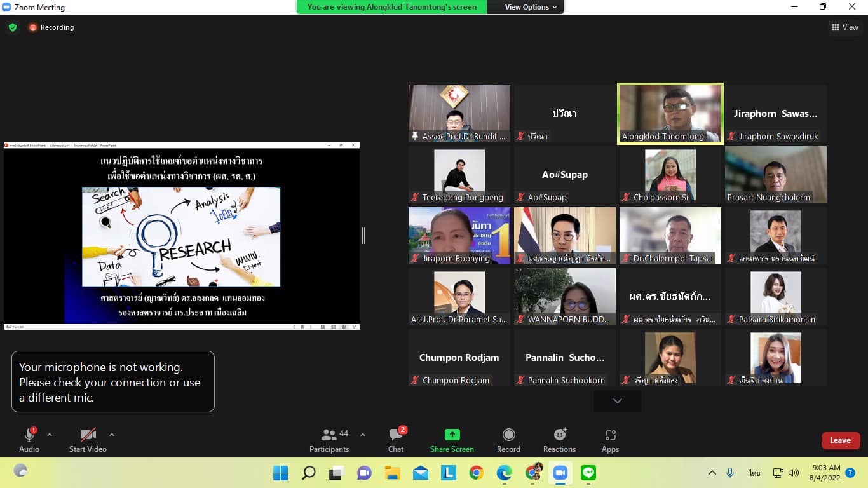Screen dimensions: 868x488
Task: Toggle system volume speaker icon in tray
Action: tap(794, 473)
